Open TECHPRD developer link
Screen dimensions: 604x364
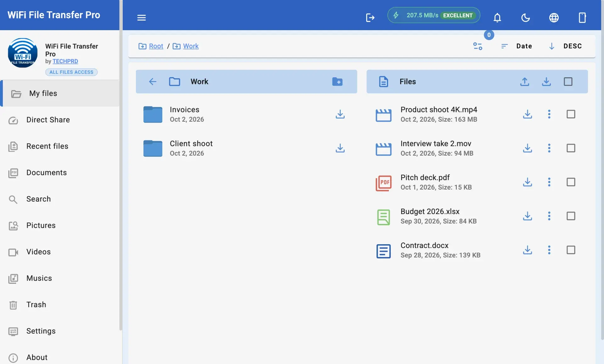pos(65,61)
